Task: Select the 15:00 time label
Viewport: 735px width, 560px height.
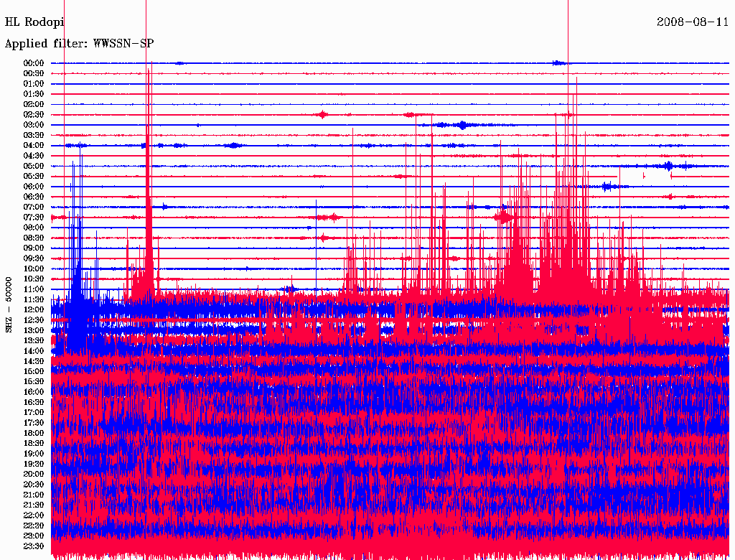Action: tap(34, 371)
